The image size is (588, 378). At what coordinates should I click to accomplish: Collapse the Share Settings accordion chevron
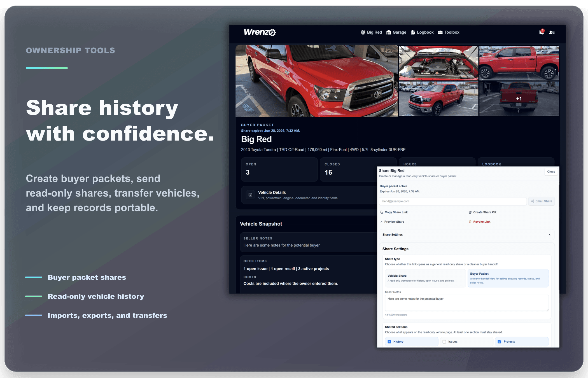coord(550,235)
